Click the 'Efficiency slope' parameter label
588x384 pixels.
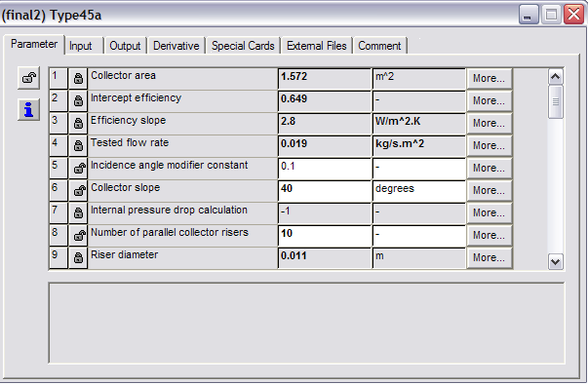click(x=128, y=120)
